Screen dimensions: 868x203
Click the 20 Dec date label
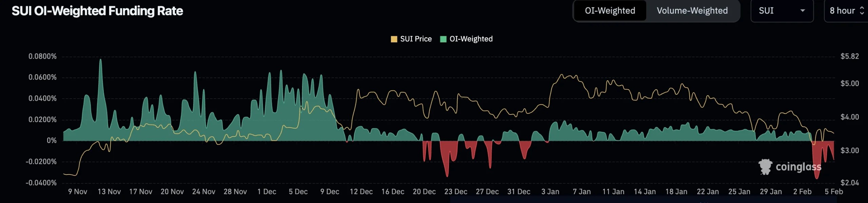[x=425, y=192]
